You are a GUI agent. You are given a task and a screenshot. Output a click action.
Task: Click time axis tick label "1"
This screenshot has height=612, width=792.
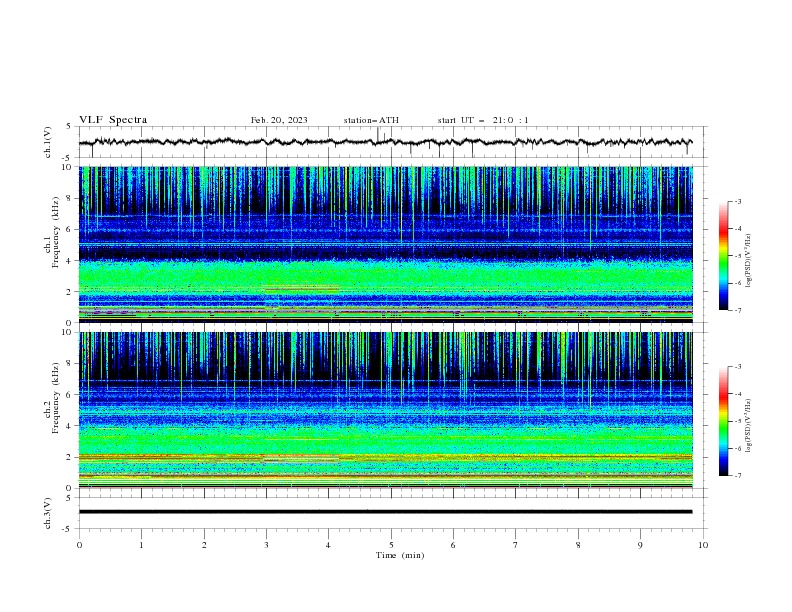141,545
